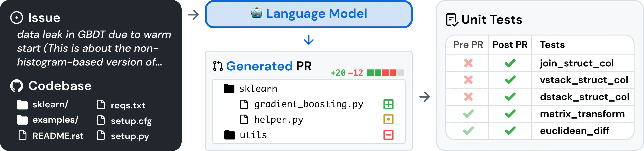Click the red removed icon for utils
This screenshot has width=644, height=151.
point(388,135)
